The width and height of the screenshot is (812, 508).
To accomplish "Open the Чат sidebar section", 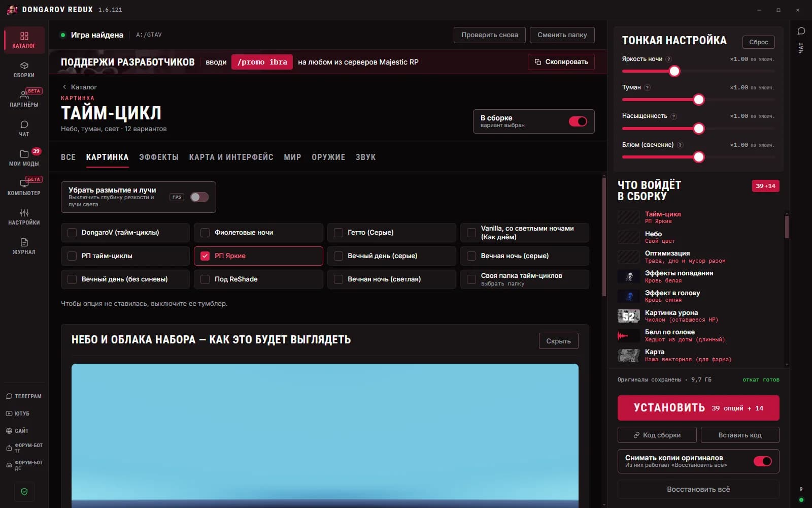I will point(24,129).
